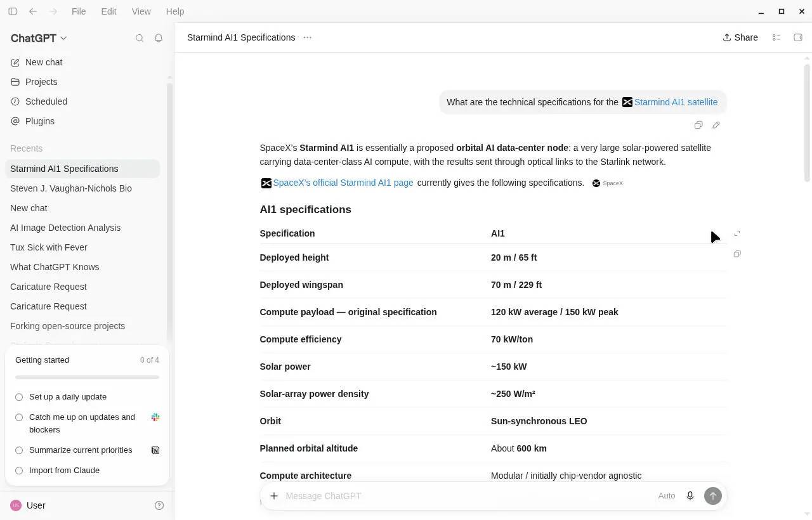Open the ChatGPT model dropdown
Screen dimensions: 812x520
click(x=39, y=38)
